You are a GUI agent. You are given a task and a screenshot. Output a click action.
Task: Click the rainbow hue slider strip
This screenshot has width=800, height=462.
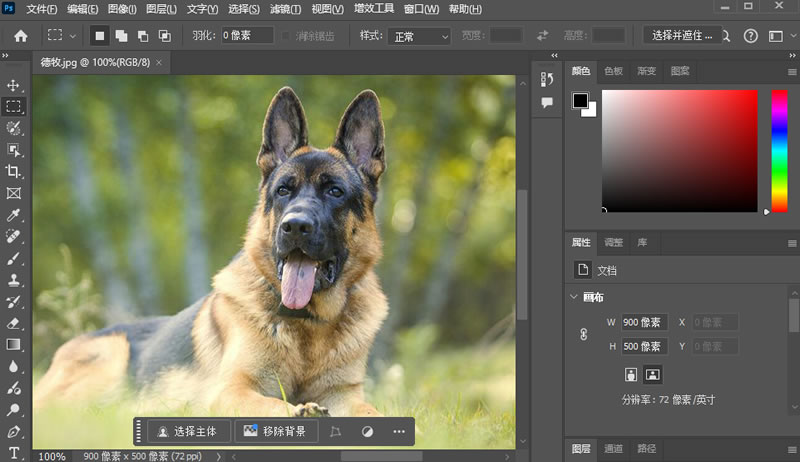point(779,150)
